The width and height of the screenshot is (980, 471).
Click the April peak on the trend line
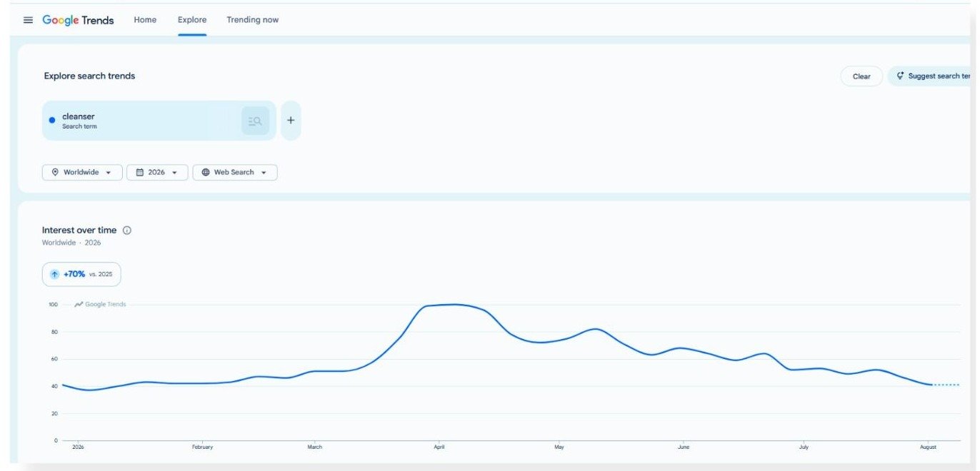[454, 305]
